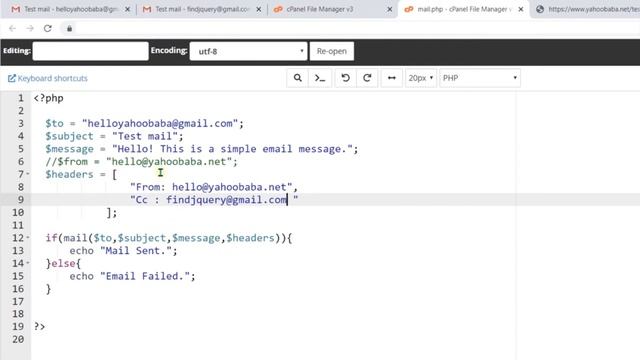Open the go-to-line terminal icon
Image resolution: width=640 pixels, height=360 pixels.
(x=320, y=78)
